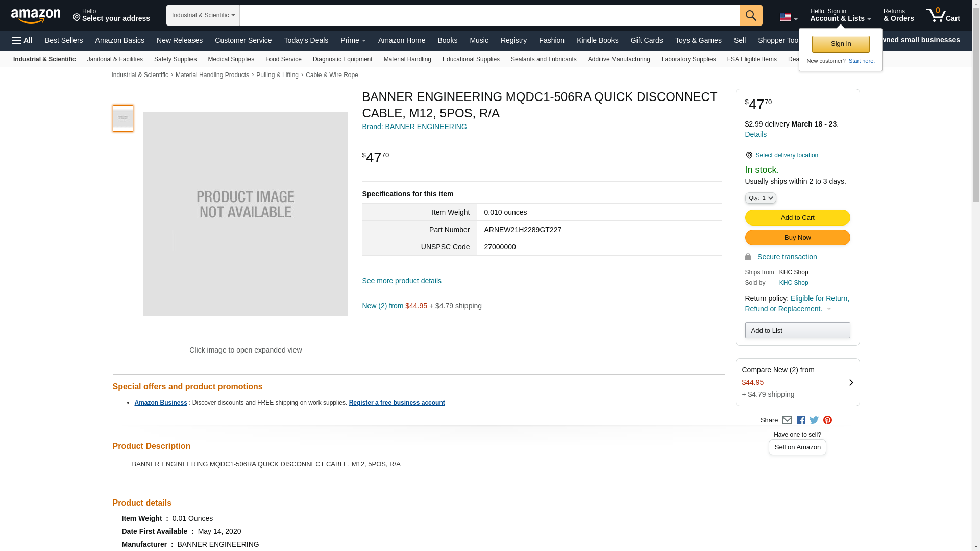Open the Qty quantity dropdown
Viewport: 980px width, 551px height.
point(760,198)
